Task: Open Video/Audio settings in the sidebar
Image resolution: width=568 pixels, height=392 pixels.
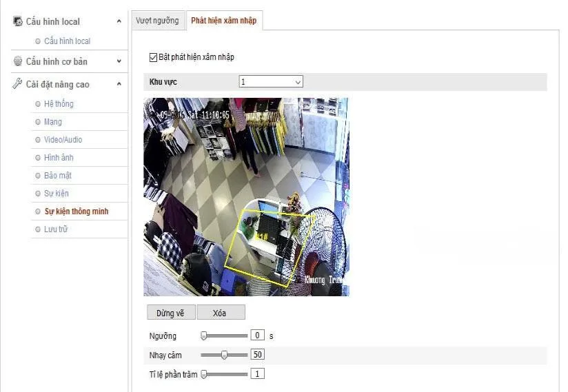Action: tap(63, 140)
